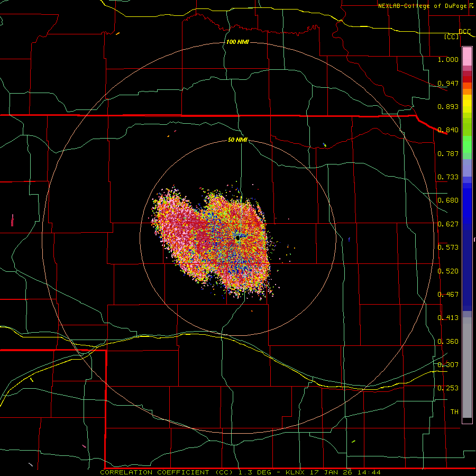Click the 0.253 legend value
Screen dimensions: 476x476
[448, 388]
